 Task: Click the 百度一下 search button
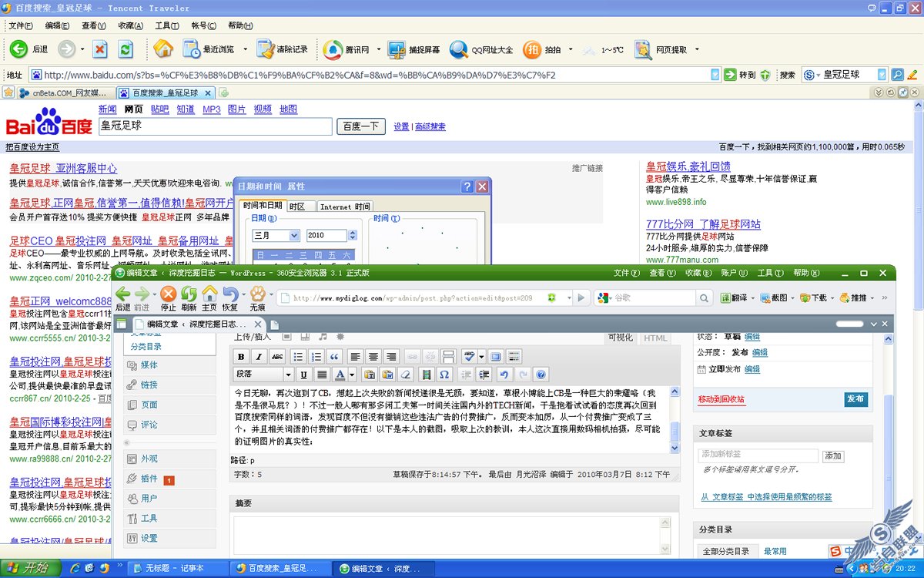pos(361,126)
